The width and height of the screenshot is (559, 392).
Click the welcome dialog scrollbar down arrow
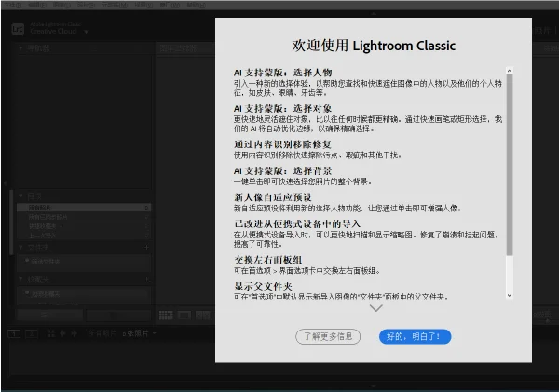pos(510,295)
